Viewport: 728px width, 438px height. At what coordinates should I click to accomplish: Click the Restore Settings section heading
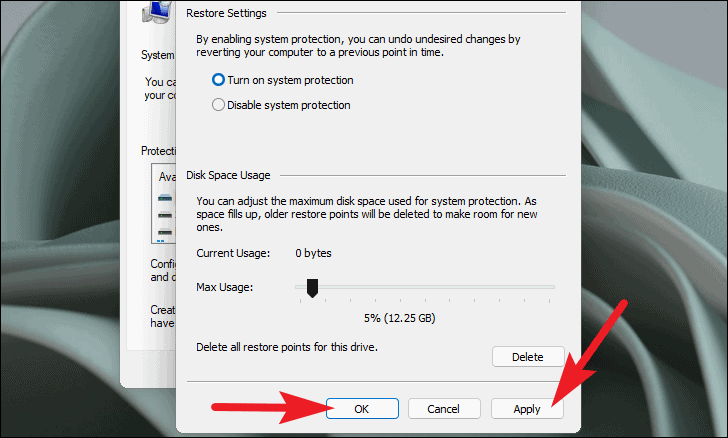227,14
